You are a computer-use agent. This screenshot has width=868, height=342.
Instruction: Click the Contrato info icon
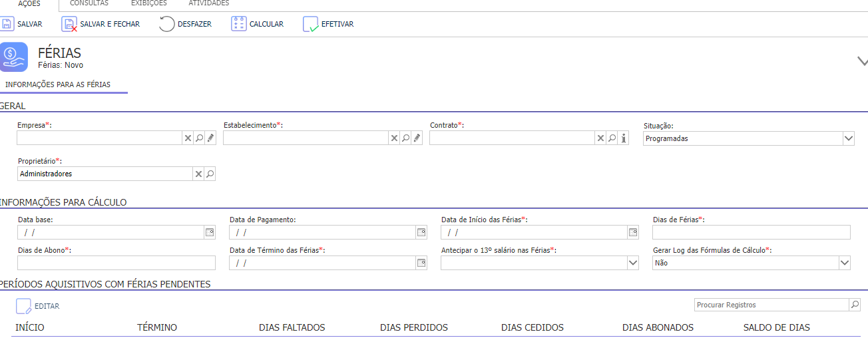click(624, 138)
